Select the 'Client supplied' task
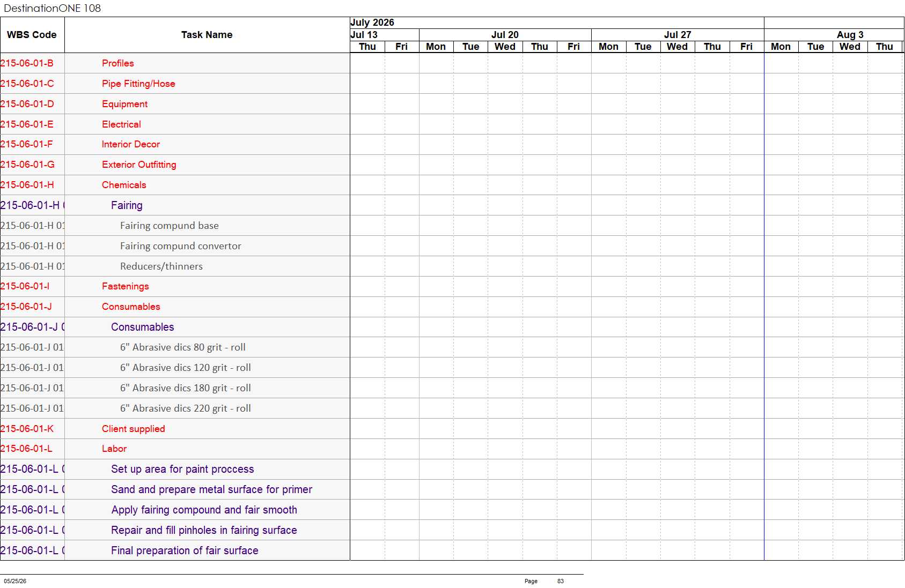 [134, 429]
